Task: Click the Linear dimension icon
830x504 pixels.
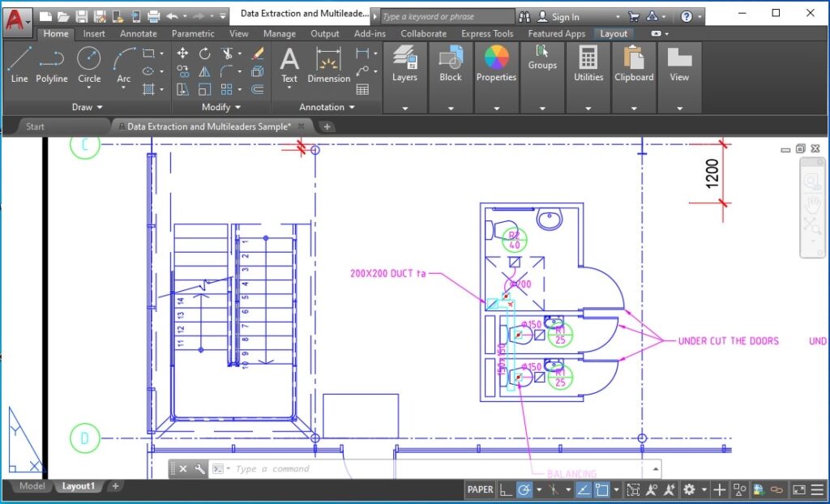Action: (x=362, y=53)
